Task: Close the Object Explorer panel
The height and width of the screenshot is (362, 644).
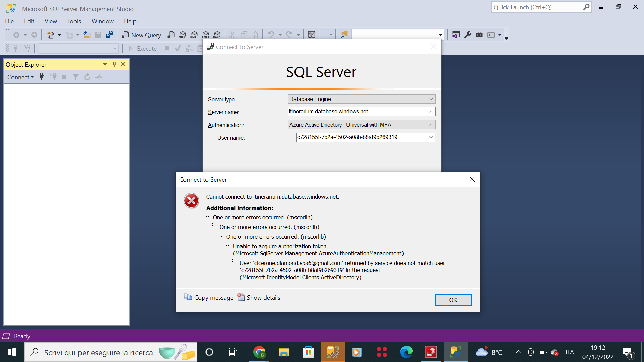Action: [x=123, y=64]
